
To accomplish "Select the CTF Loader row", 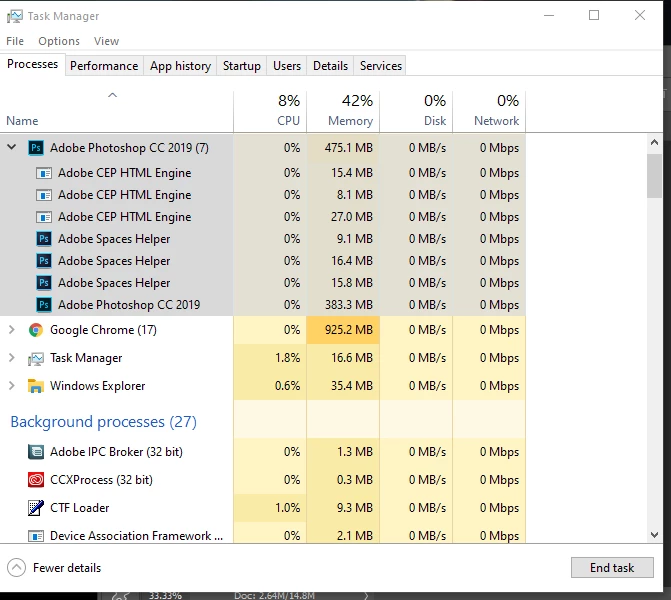I will [x=263, y=508].
